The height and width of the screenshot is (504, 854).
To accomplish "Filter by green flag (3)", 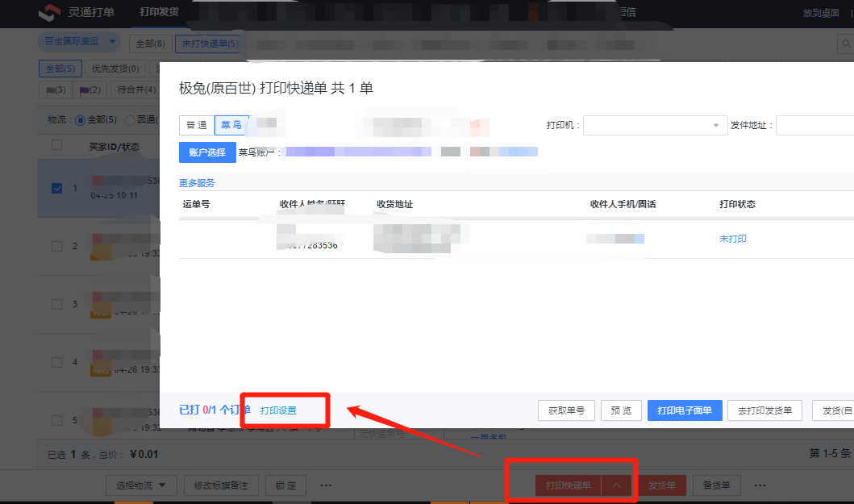I will tap(56, 90).
